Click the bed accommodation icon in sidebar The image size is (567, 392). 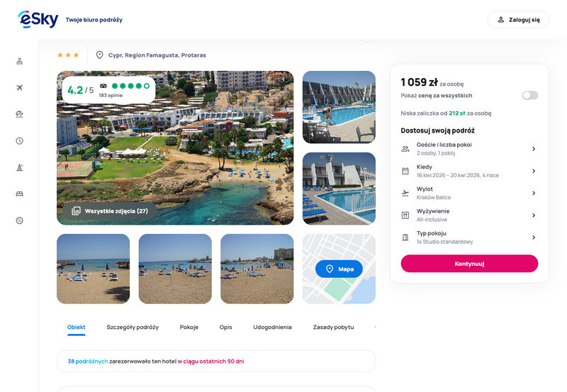point(20,194)
